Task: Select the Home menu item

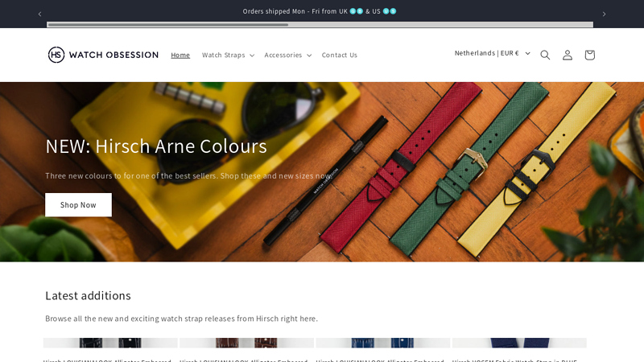Action: 180,55
